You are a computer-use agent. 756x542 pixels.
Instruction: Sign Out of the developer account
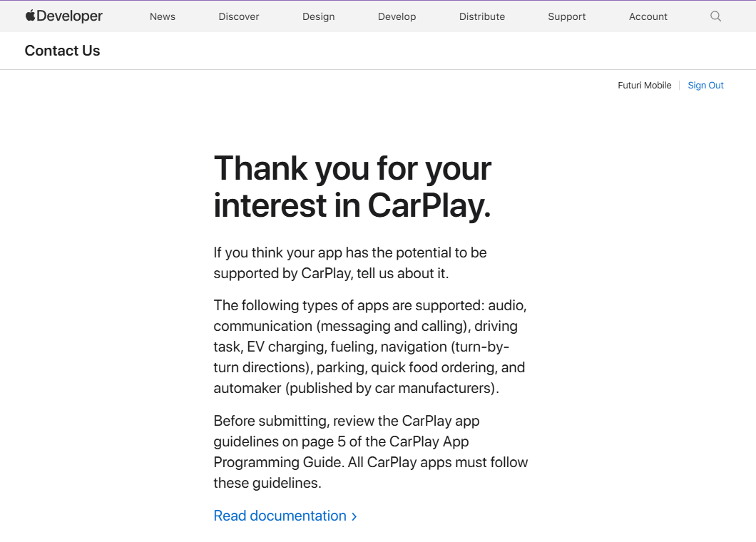coord(705,86)
